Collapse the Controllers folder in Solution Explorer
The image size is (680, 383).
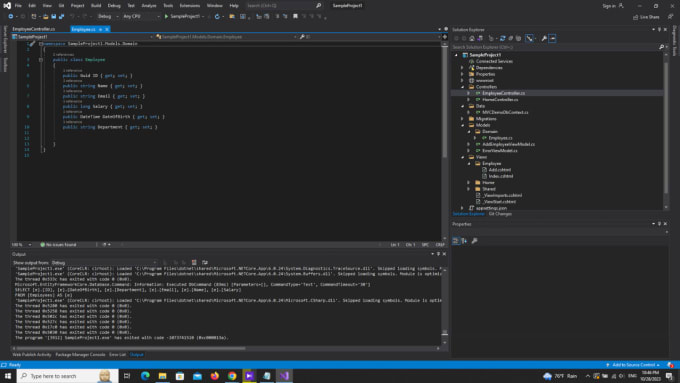(462, 87)
